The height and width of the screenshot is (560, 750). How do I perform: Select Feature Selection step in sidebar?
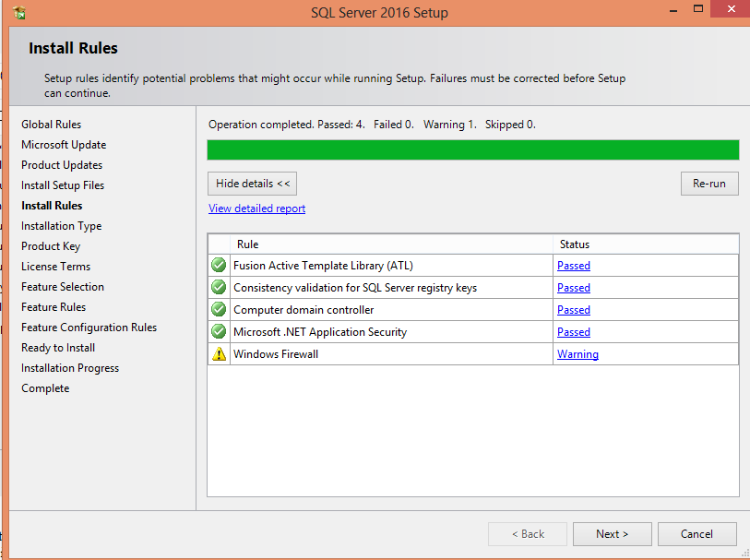pos(63,287)
